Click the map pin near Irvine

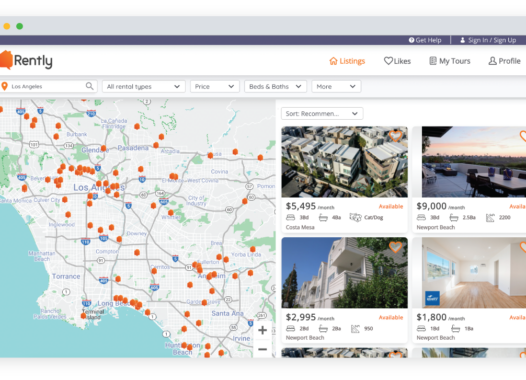point(221,352)
